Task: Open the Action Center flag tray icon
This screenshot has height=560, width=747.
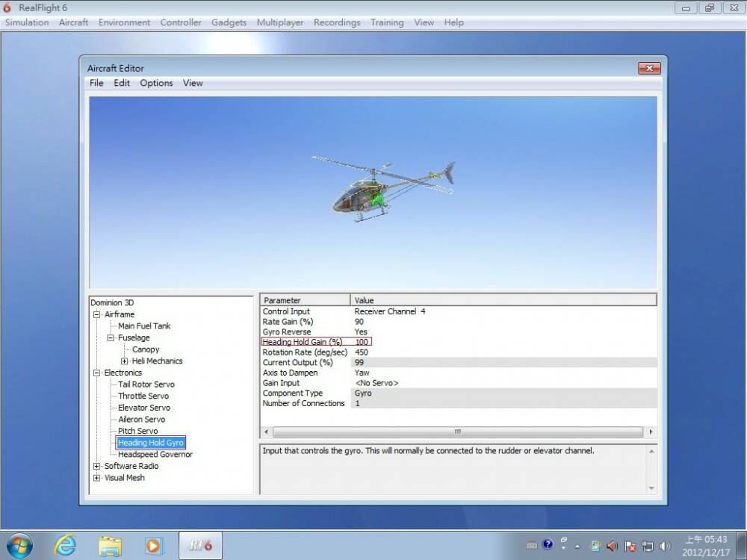Action: coord(630,546)
